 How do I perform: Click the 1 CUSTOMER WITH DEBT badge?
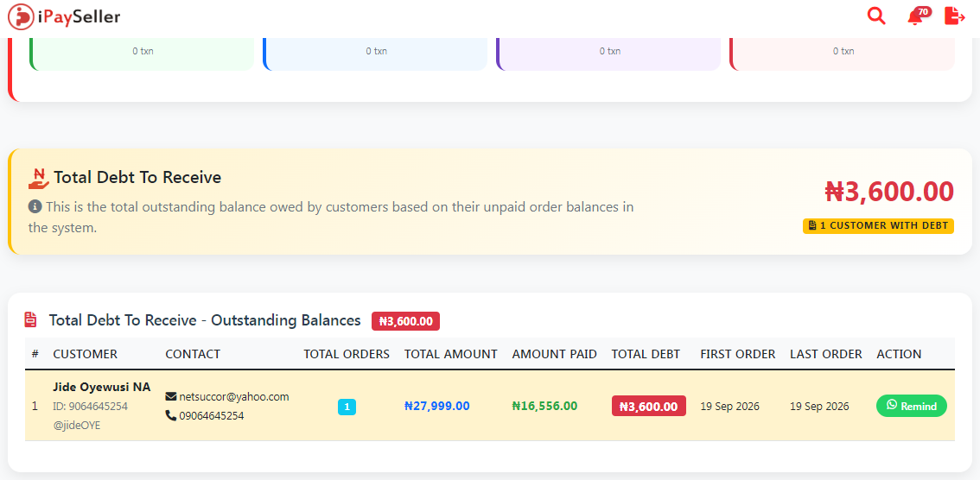click(878, 226)
